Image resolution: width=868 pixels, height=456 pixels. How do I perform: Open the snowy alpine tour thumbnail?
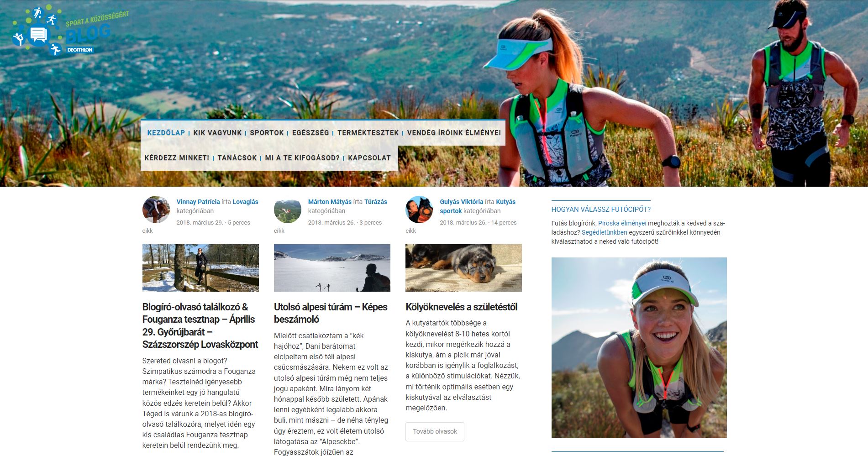tap(332, 268)
